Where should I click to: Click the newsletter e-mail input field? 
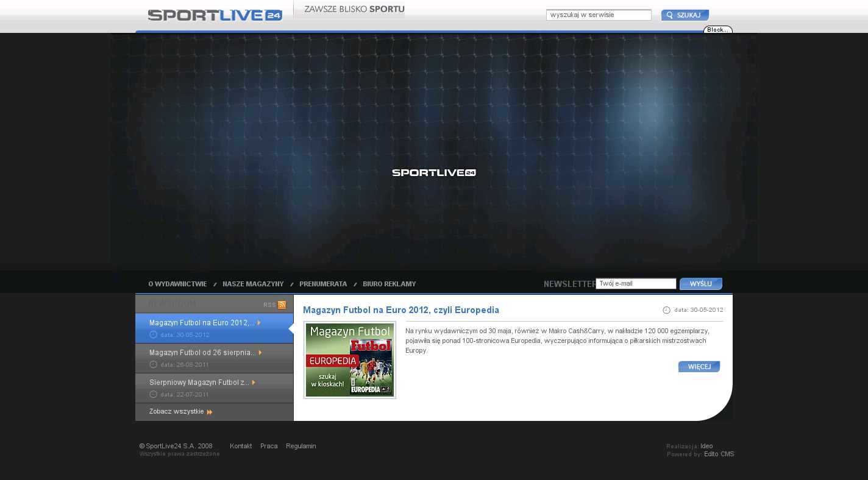pos(636,284)
